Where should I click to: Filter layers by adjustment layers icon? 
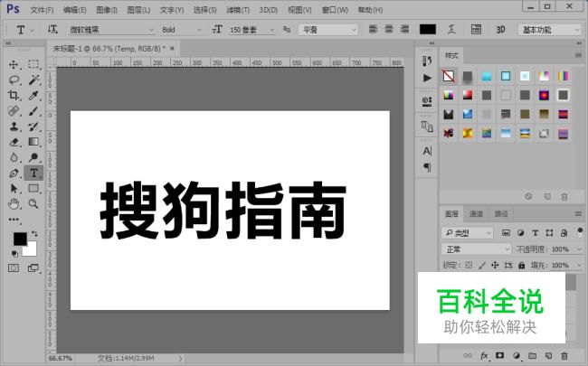pos(520,233)
